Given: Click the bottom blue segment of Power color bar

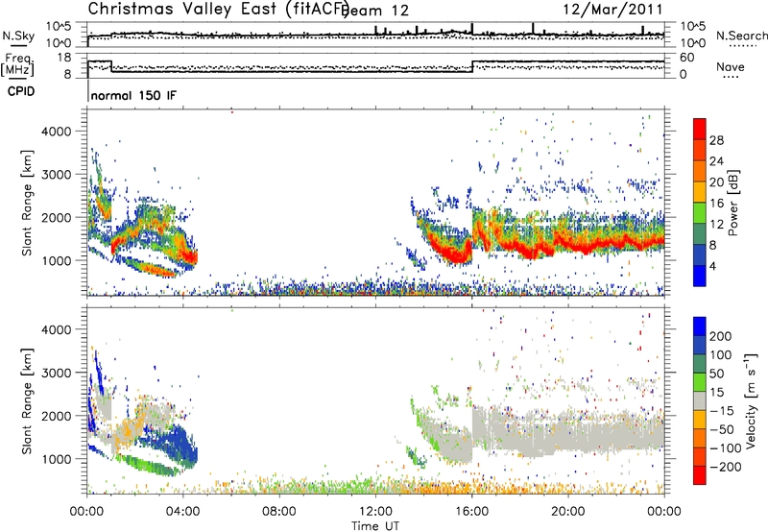Looking at the screenshot, I should 700,276.
